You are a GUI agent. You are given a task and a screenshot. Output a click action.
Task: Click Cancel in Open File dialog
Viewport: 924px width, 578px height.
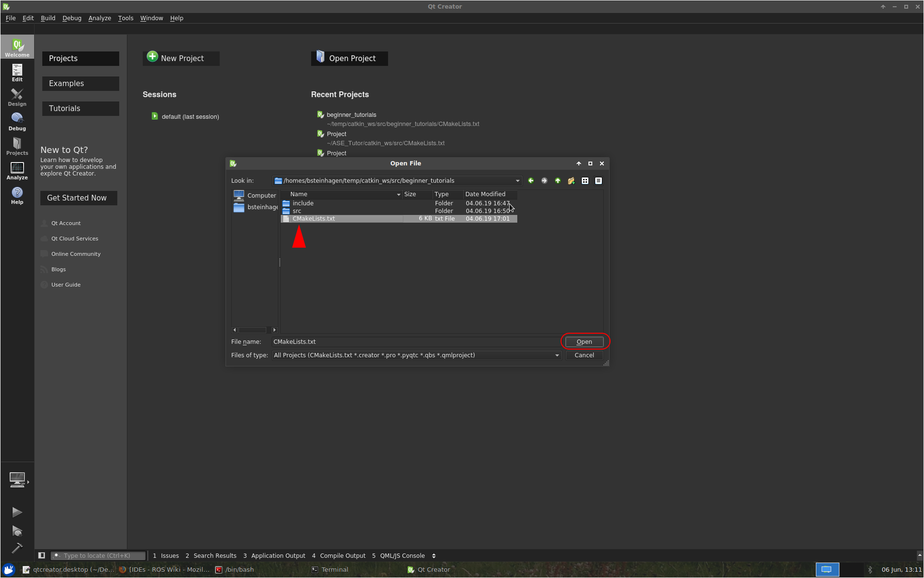tap(584, 355)
